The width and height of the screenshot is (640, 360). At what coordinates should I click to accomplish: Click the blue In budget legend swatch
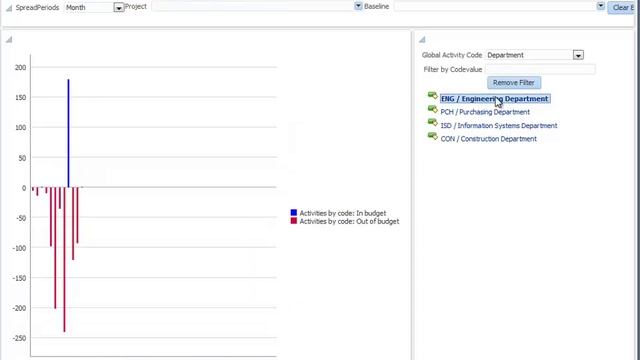point(293,213)
